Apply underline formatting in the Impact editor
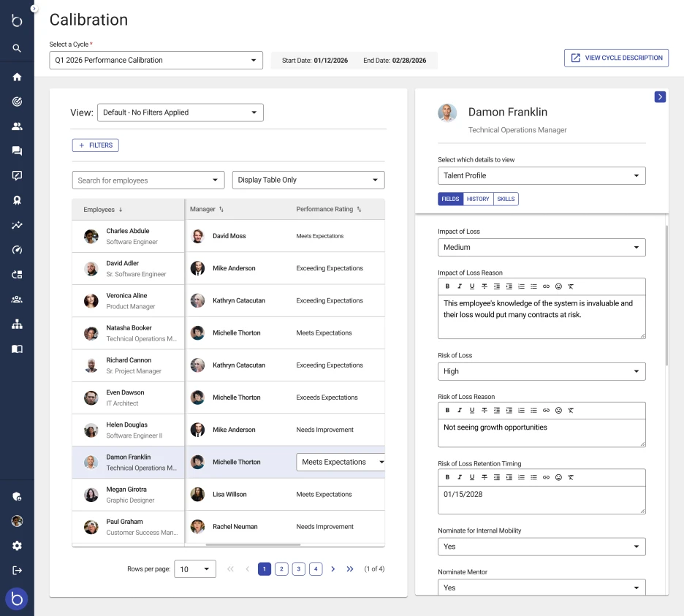Viewport: 684px width, 616px height. [472, 286]
